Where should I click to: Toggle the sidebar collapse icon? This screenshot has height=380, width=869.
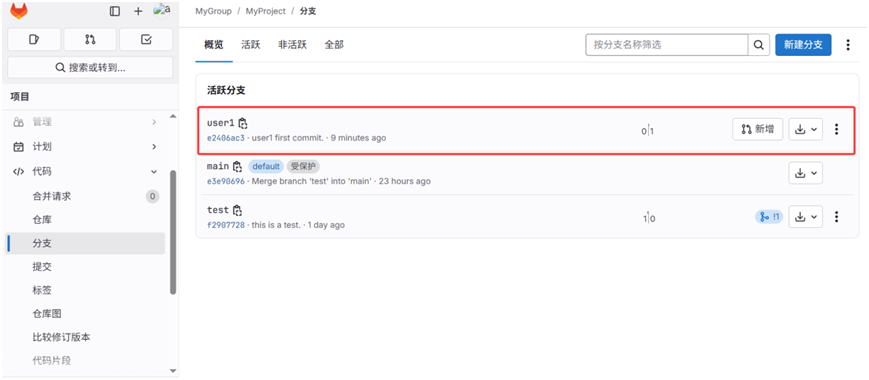[115, 11]
